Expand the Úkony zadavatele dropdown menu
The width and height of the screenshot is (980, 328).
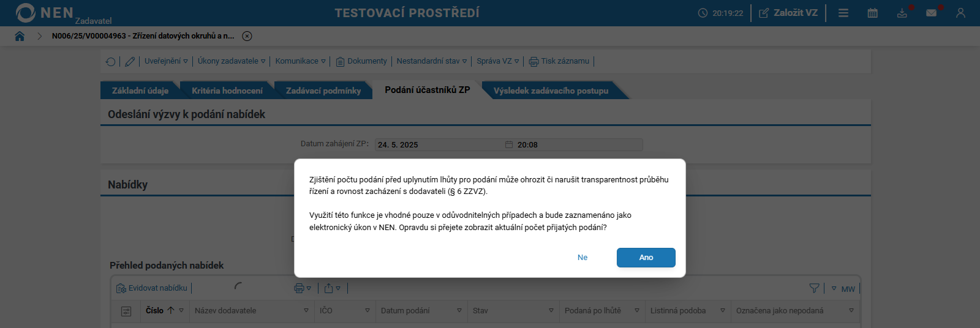[232, 61]
